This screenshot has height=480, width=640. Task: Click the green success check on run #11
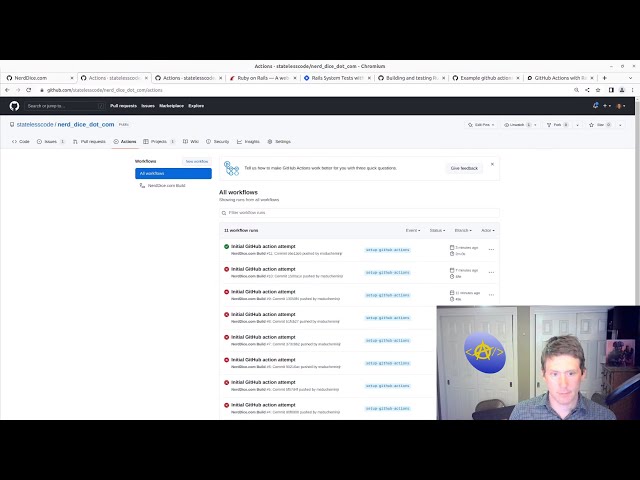click(227, 247)
